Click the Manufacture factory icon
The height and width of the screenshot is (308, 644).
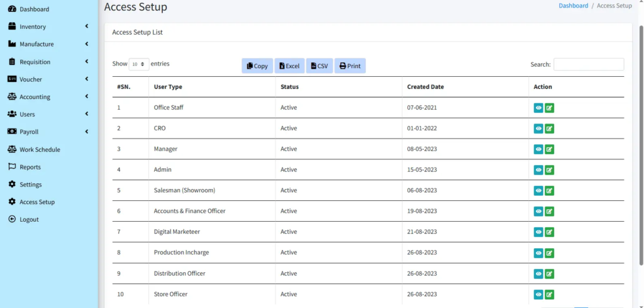tap(12, 44)
